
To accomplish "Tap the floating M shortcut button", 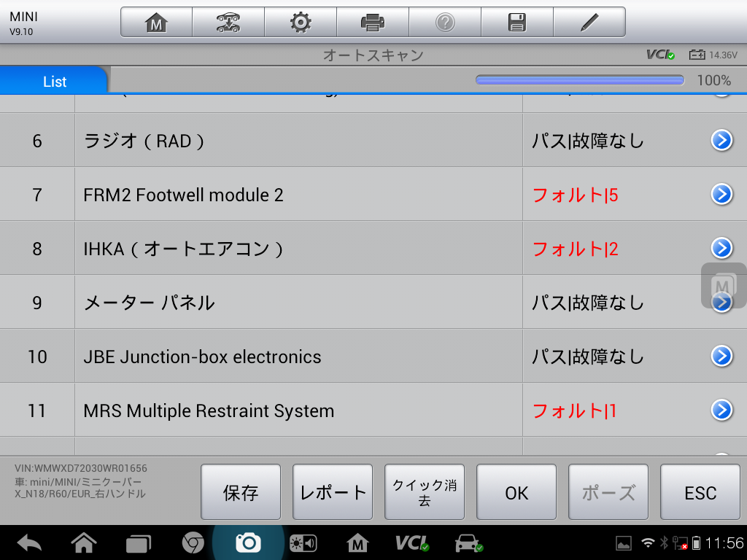I will coord(723,285).
